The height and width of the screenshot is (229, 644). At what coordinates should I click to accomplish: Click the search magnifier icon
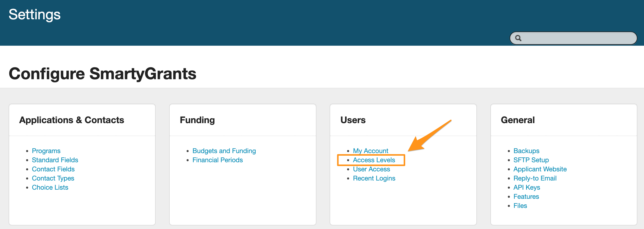coord(518,38)
